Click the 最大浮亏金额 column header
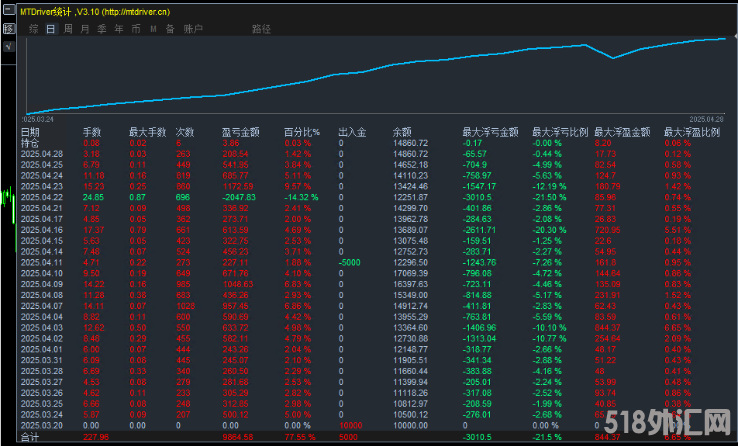Screen dimensions: 738x446 coord(490,132)
